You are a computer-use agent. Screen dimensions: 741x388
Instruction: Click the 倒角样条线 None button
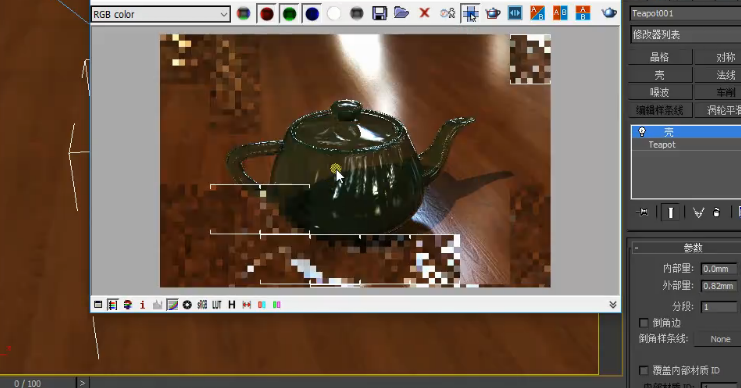click(718, 339)
